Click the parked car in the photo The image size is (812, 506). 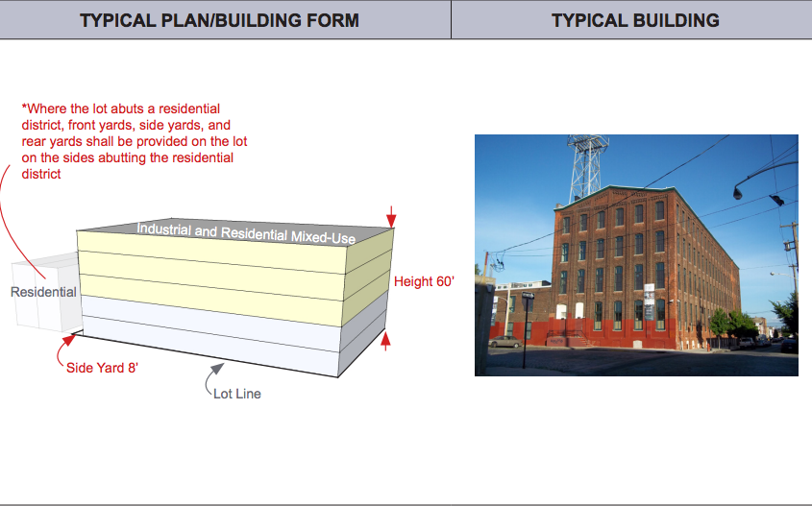[x=504, y=341]
